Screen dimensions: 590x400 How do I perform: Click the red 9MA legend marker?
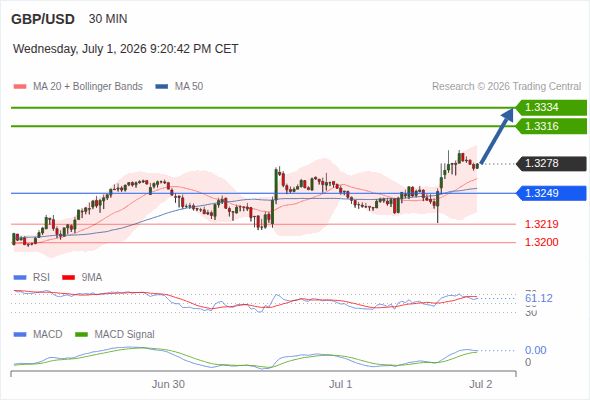point(68,278)
